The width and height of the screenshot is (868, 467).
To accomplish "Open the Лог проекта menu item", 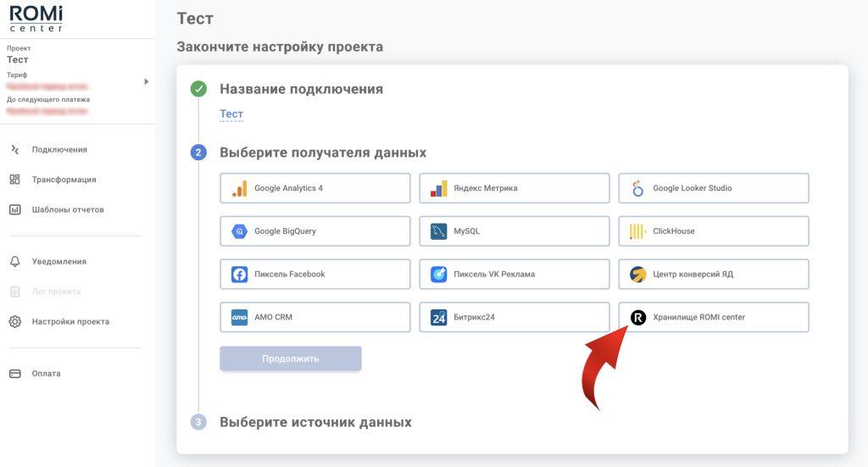I will tap(56, 291).
